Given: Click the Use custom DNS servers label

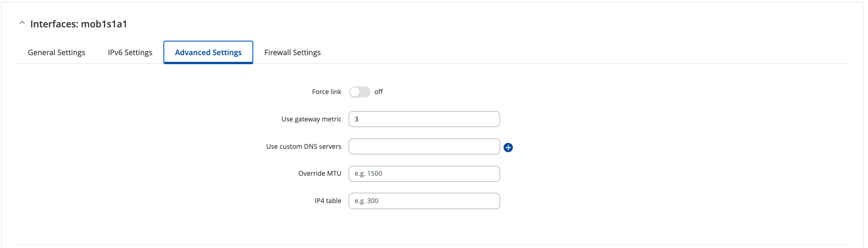Looking at the screenshot, I should (304, 147).
